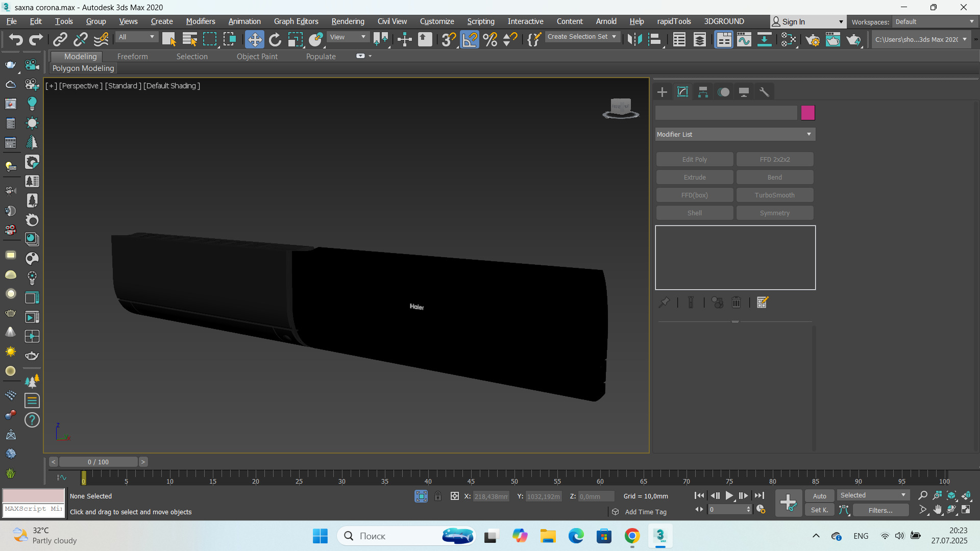
Task: Click the Mirror tool icon
Action: tap(634, 39)
